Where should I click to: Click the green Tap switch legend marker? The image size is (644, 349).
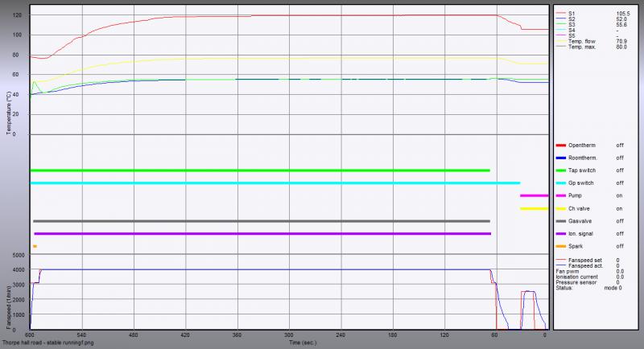point(560,170)
